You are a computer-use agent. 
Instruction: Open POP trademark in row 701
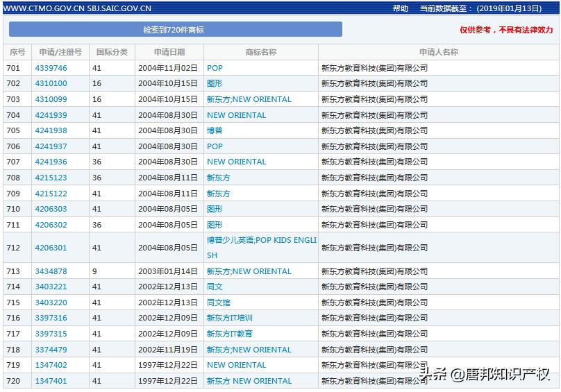[x=215, y=68]
